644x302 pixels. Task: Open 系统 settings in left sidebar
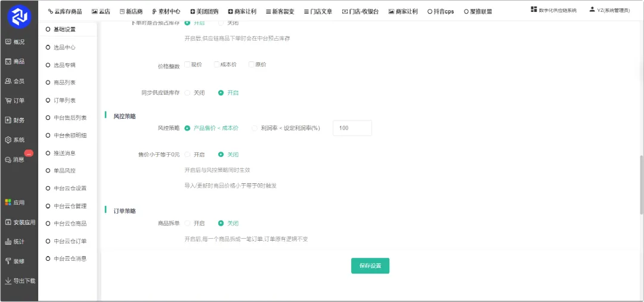coord(15,140)
